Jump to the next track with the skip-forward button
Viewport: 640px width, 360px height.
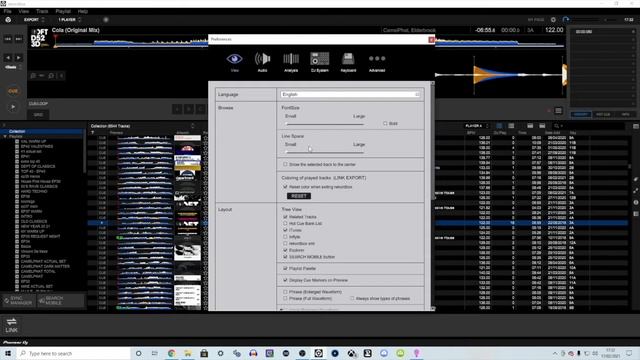pos(18,39)
